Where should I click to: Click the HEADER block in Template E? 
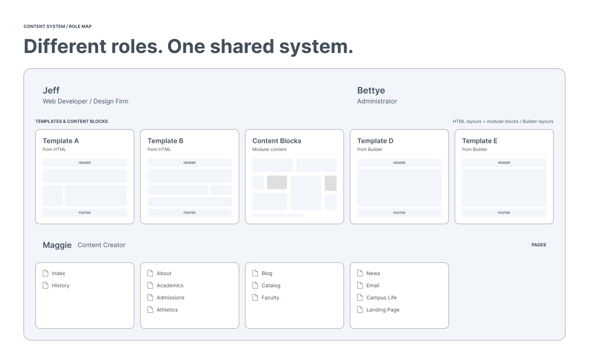click(x=504, y=163)
